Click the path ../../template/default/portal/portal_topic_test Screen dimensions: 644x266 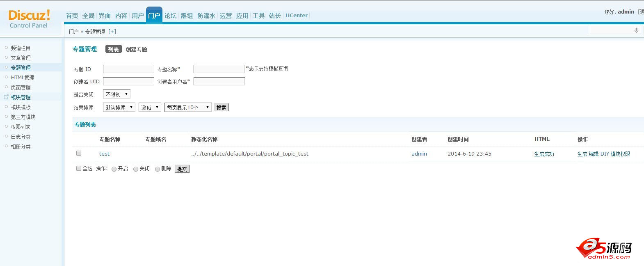point(250,154)
